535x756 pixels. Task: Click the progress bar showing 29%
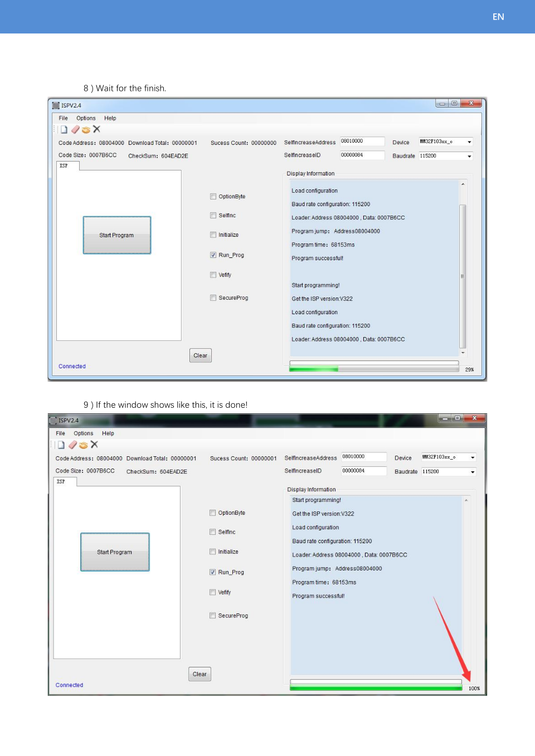373,368
